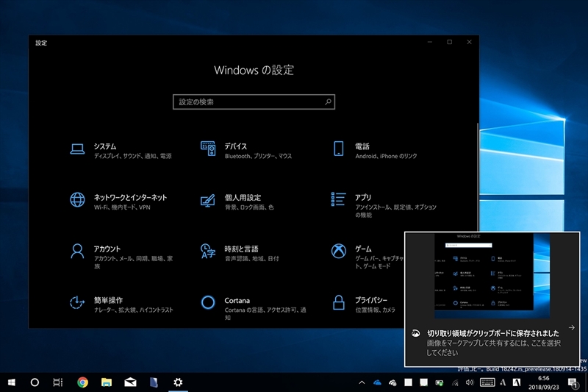
Task: Open the プライバシー lock icon
Action: click(339, 302)
